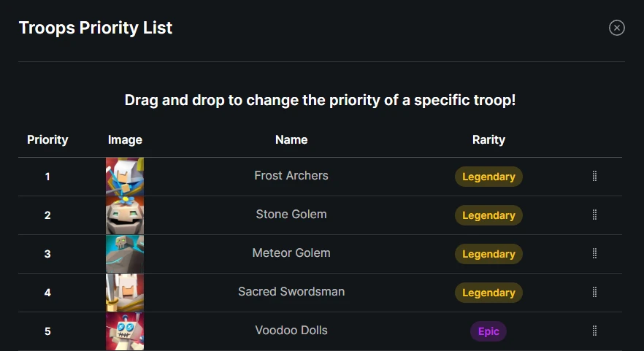Click the Legendary badge for Frost Archers
The height and width of the screenshot is (351, 644).
tap(488, 177)
